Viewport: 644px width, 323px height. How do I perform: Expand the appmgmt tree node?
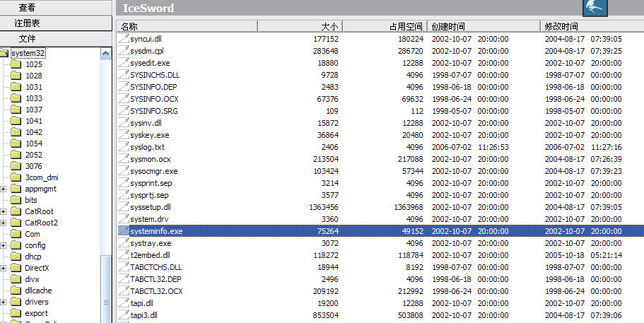(4, 189)
